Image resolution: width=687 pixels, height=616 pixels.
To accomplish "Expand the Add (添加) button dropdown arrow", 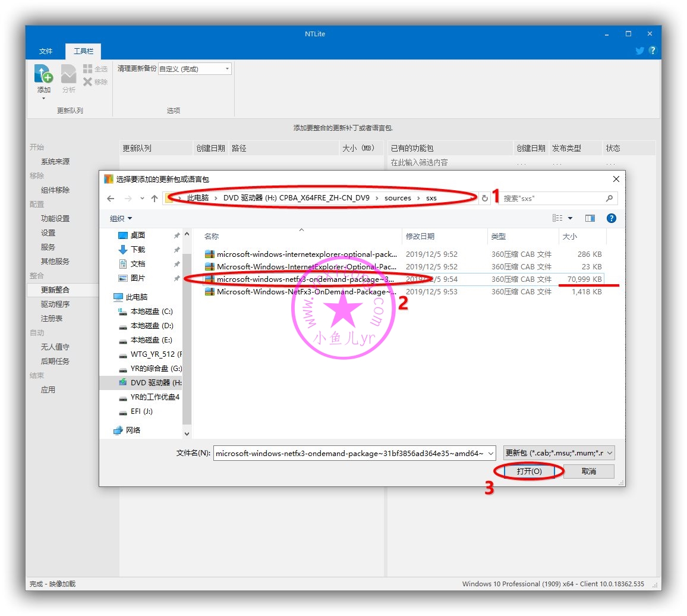I will click(44, 99).
